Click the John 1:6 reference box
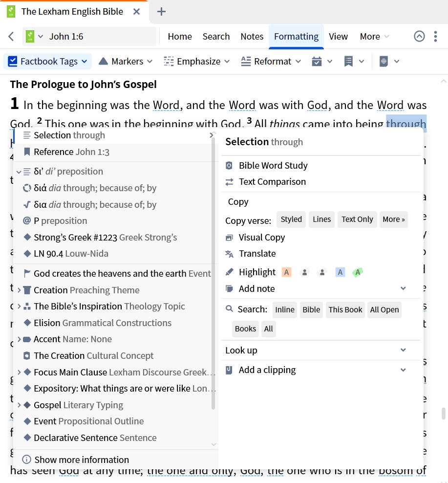This screenshot has height=483, width=448. [89, 36]
